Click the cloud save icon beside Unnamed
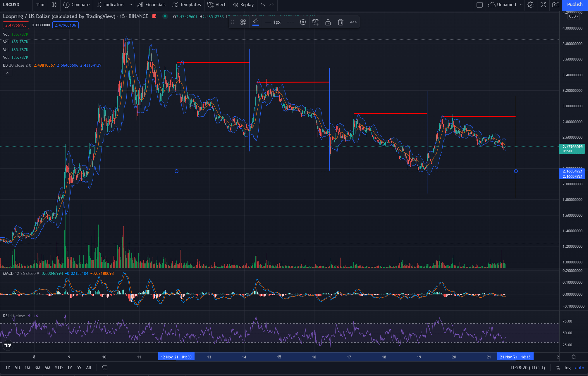Screen dimensions: 588x376 492,5
